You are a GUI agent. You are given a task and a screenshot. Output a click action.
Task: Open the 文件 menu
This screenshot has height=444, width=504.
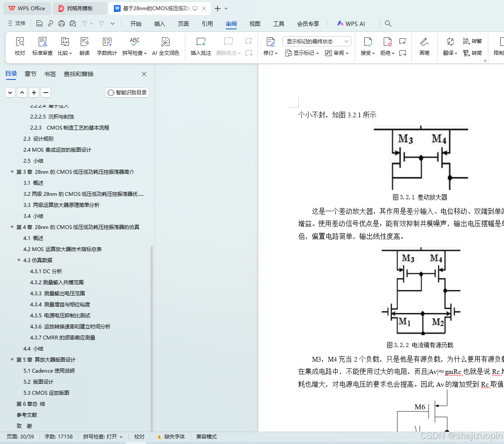[17, 23]
